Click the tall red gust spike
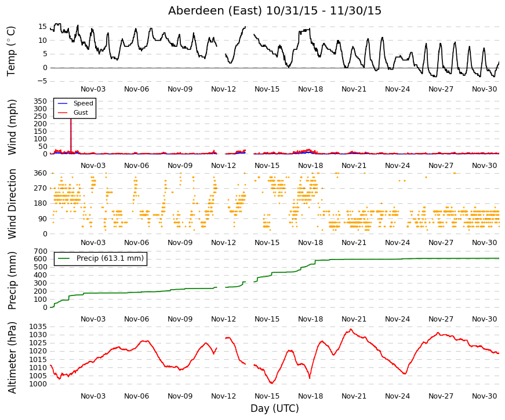Screen dimensions: 505x420 click(x=71, y=134)
